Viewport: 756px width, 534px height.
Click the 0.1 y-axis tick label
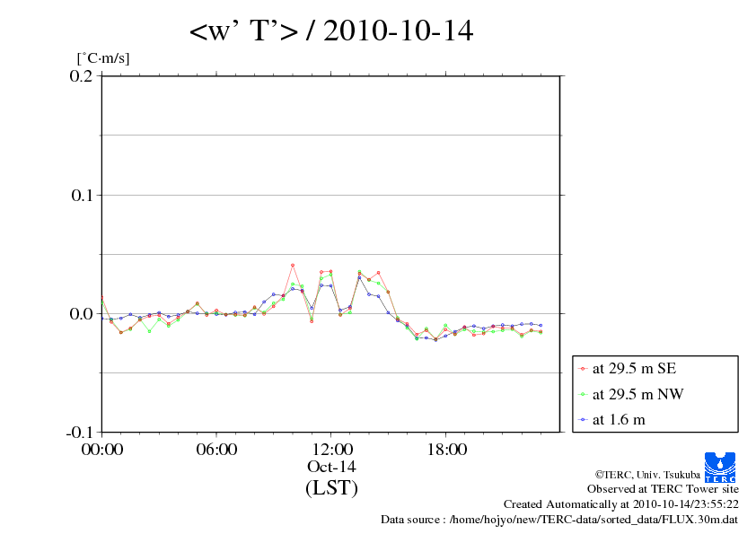point(82,195)
